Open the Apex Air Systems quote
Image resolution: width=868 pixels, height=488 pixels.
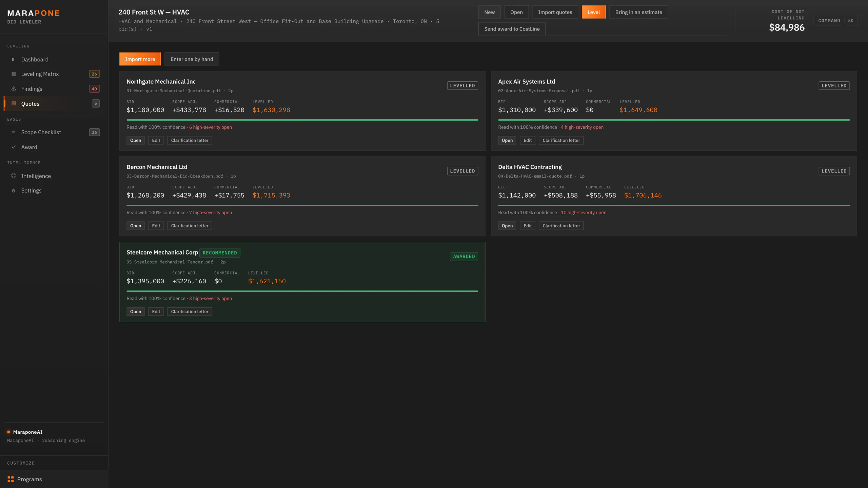tap(507, 140)
